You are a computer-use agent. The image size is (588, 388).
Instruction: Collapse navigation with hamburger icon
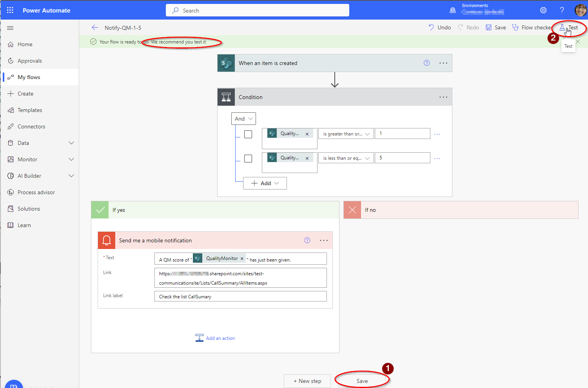(10, 28)
